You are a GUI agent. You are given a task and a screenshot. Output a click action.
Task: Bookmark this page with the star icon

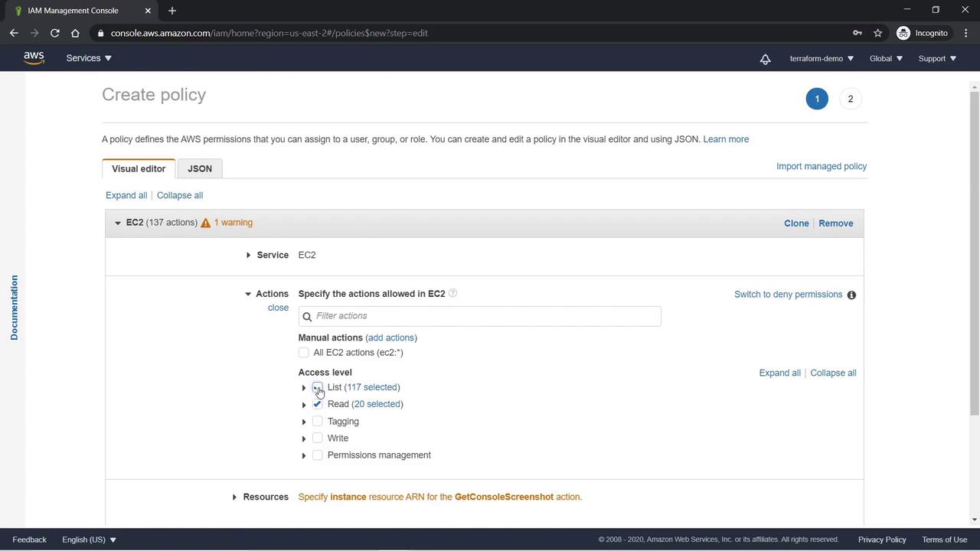pos(878,33)
